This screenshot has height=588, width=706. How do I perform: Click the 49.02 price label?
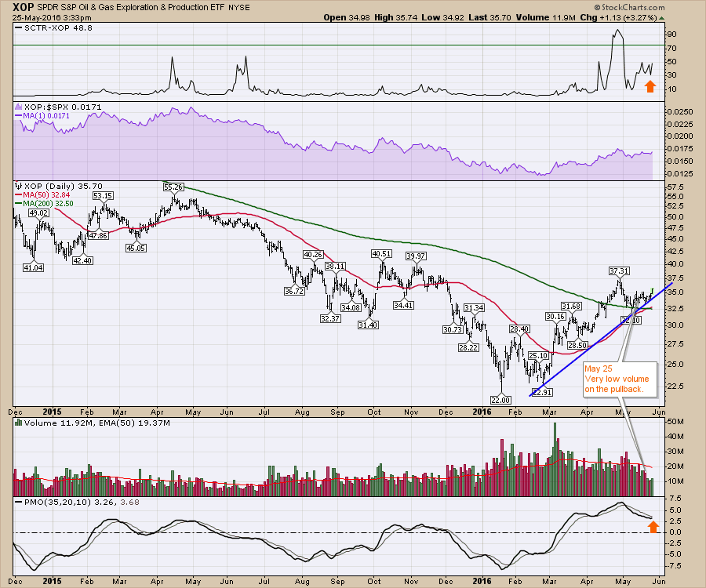[x=38, y=212]
